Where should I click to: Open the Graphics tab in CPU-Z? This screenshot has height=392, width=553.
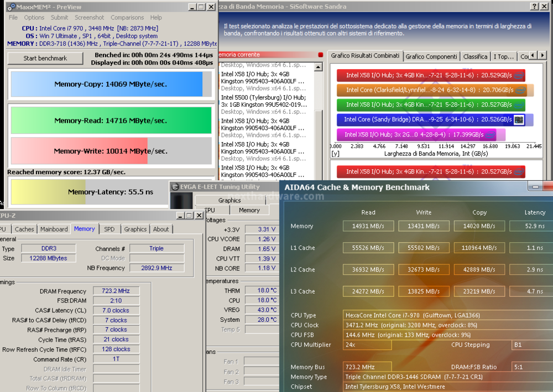pos(135,229)
